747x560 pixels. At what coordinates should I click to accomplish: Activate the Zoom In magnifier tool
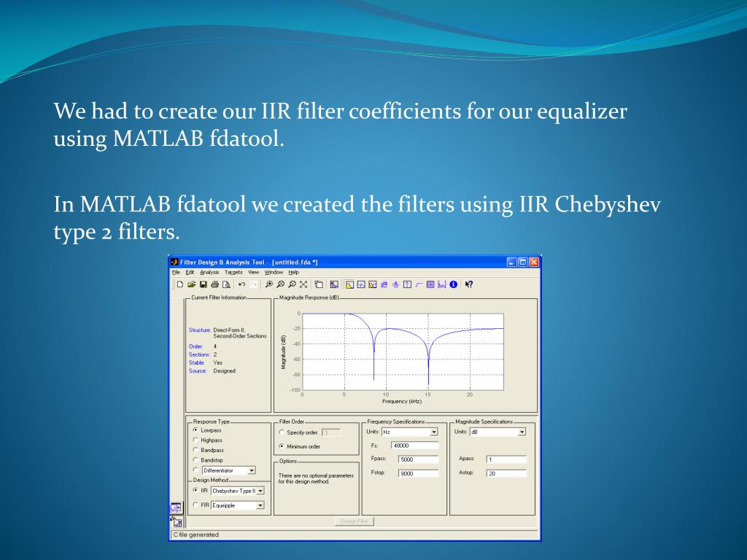(x=268, y=284)
